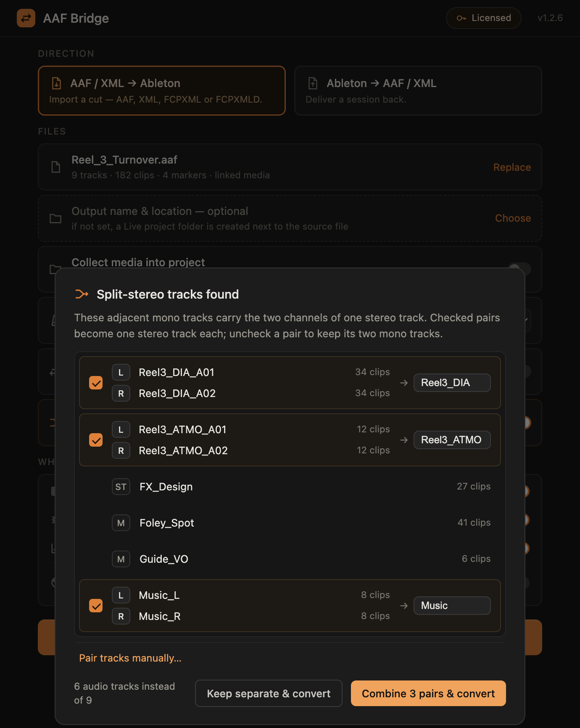Click the R badge of Music_R track
Viewport: 580px width, 728px height.
[x=121, y=616]
